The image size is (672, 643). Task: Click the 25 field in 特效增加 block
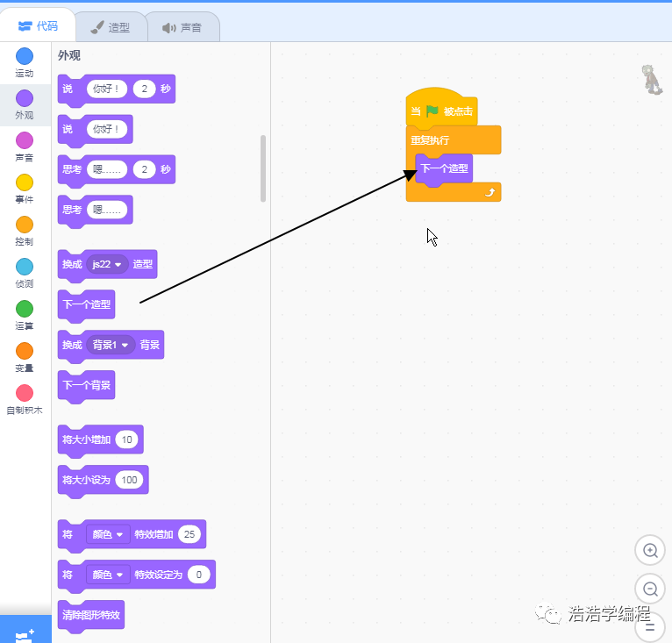pos(189,534)
